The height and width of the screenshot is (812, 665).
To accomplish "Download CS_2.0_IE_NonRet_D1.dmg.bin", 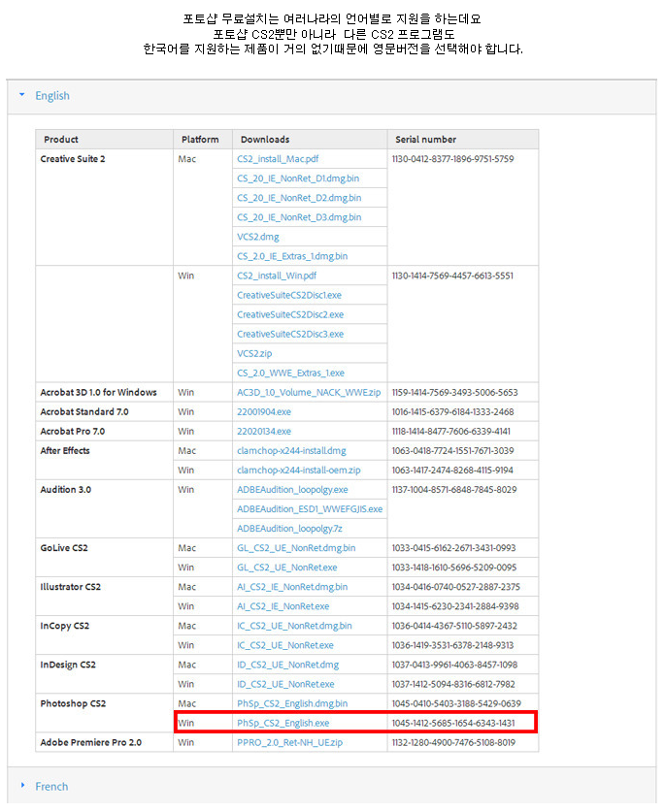I will [x=298, y=179].
